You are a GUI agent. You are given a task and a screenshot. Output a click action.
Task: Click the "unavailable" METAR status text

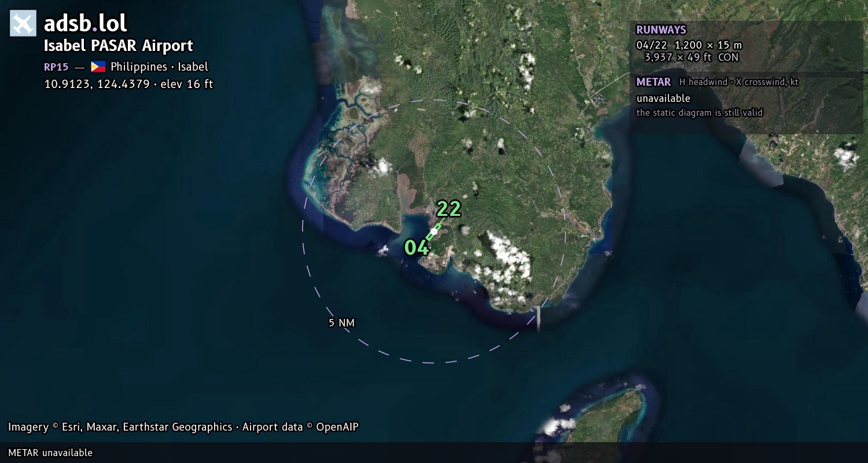pos(663,98)
